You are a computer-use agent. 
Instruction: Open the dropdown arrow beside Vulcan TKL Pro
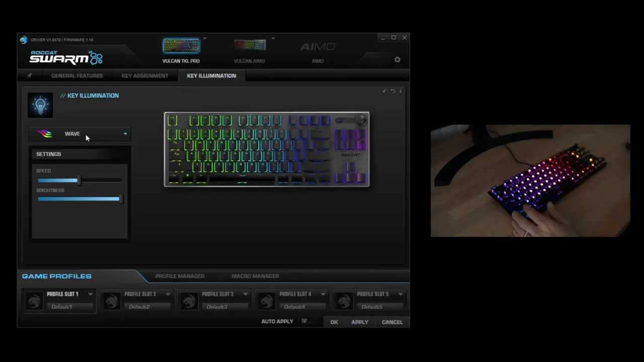[205, 38]
